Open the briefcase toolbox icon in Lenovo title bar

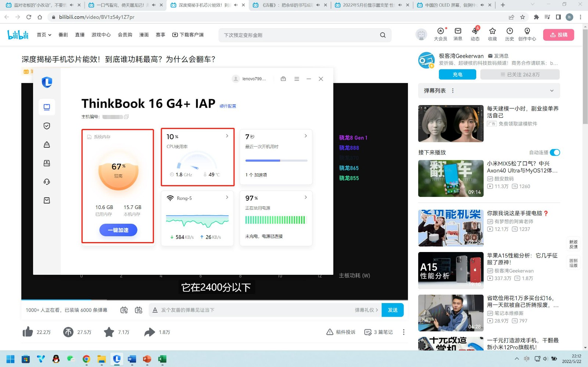coord(283,79)
